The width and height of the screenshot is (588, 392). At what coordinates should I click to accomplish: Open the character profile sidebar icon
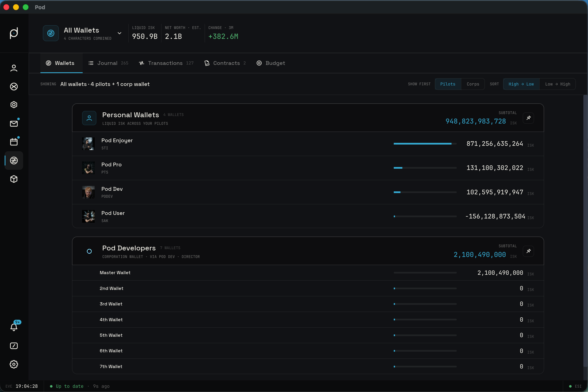[x=14, y=68]
